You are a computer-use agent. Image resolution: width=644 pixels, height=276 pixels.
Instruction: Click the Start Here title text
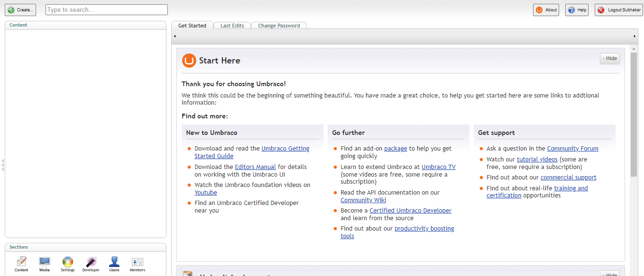tap(220, 61)
